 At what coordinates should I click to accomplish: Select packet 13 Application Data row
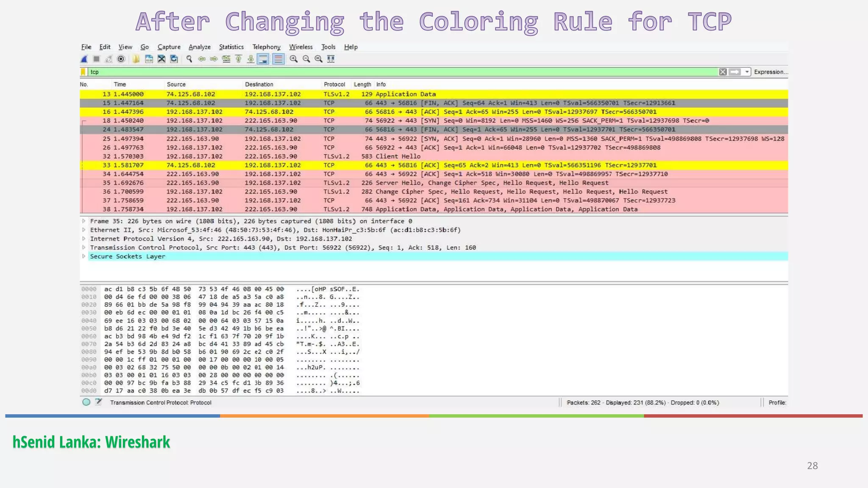pos(434,94)
